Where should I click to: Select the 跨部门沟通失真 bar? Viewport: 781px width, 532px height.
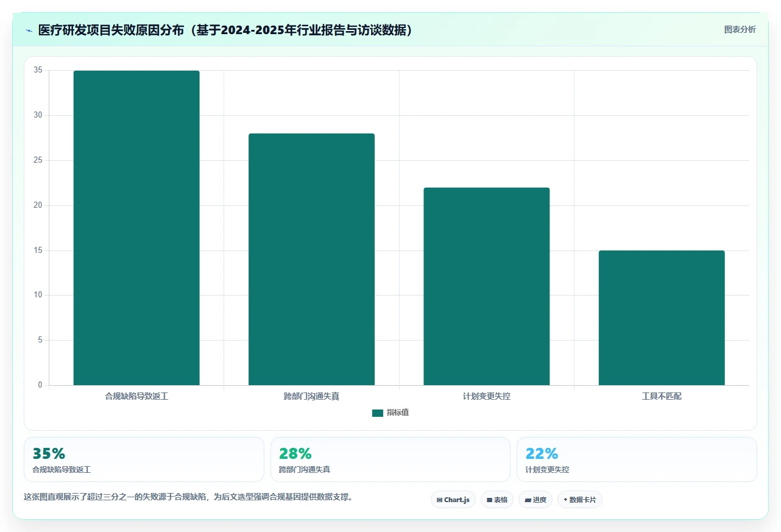coord(311,260)
